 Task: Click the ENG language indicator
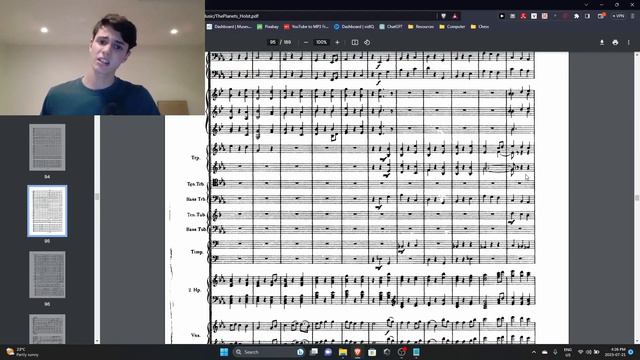point(568,352)
